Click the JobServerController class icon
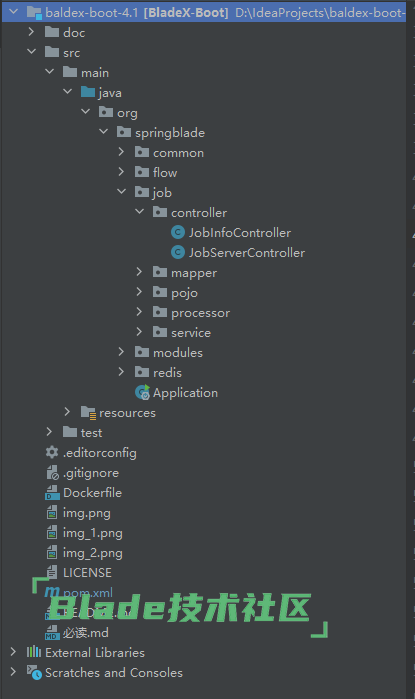 [x=178, y=252]
